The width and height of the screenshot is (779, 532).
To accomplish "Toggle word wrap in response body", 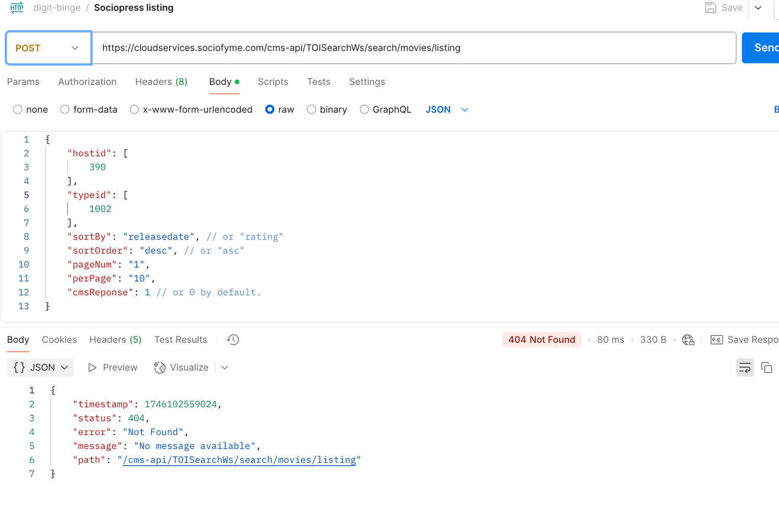I will click(745, 368).
